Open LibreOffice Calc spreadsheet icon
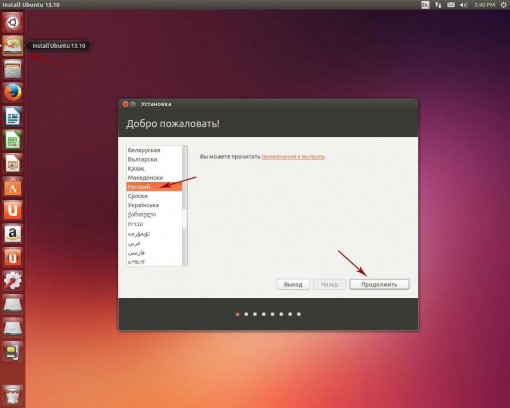510x408 pixels. 13,140
